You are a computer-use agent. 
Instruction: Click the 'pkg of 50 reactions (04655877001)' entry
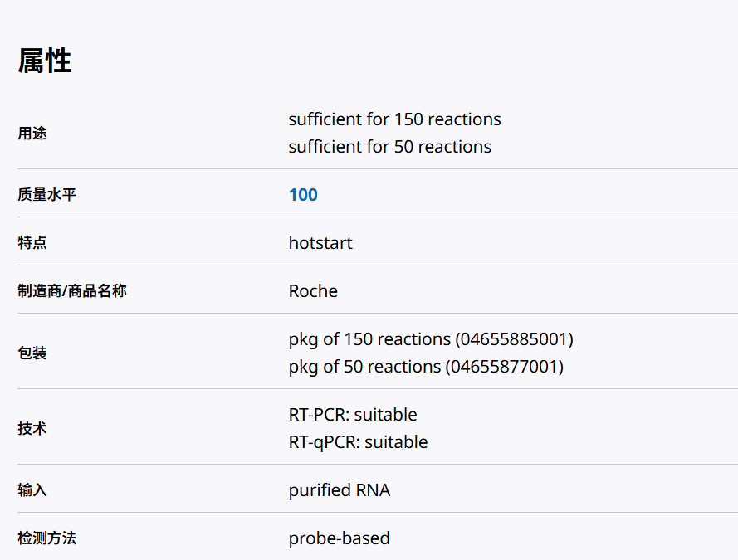click(426, 367)
